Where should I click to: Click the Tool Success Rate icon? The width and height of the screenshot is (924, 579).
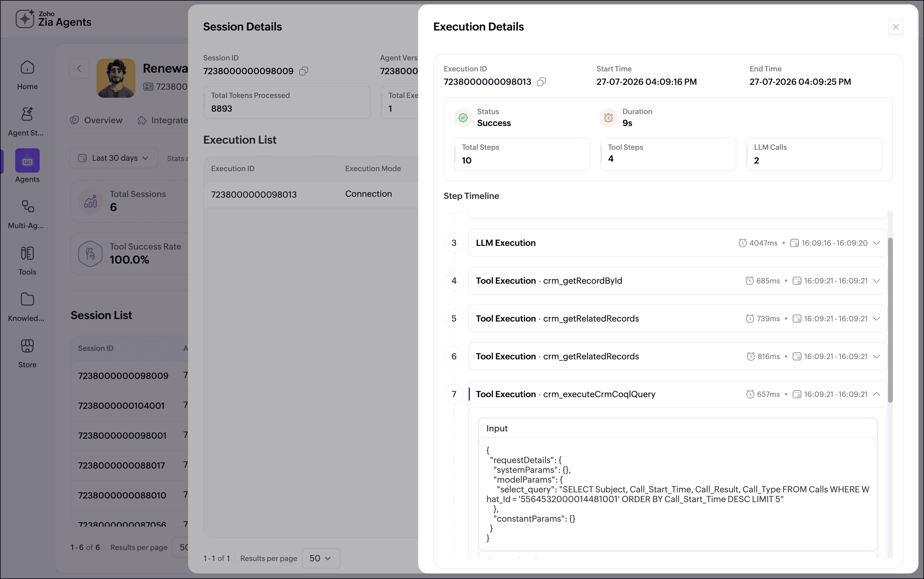click(90, 254)
